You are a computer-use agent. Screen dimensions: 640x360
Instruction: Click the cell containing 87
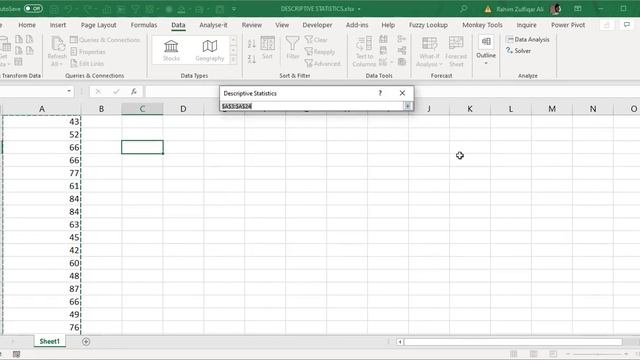click(42, 289)
